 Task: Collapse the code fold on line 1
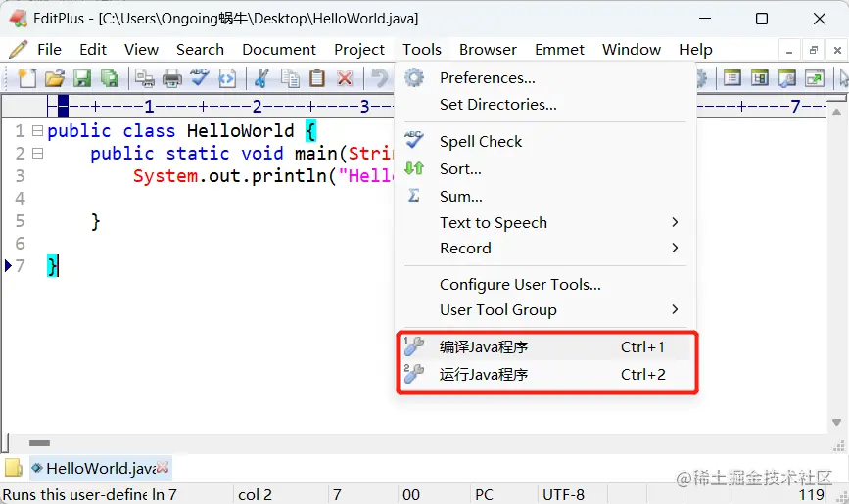click(x=37, y=130)
